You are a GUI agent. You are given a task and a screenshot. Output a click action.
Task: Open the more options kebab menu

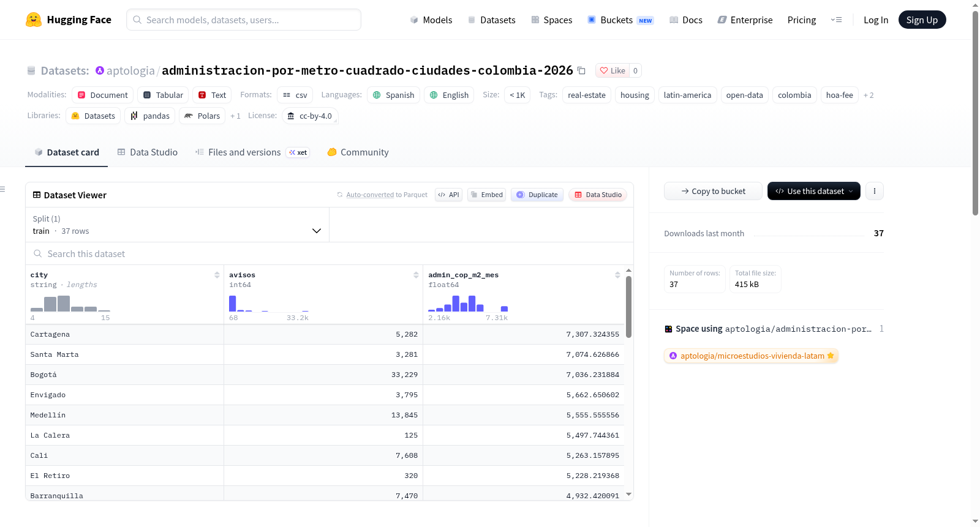[x=875, y=191]
